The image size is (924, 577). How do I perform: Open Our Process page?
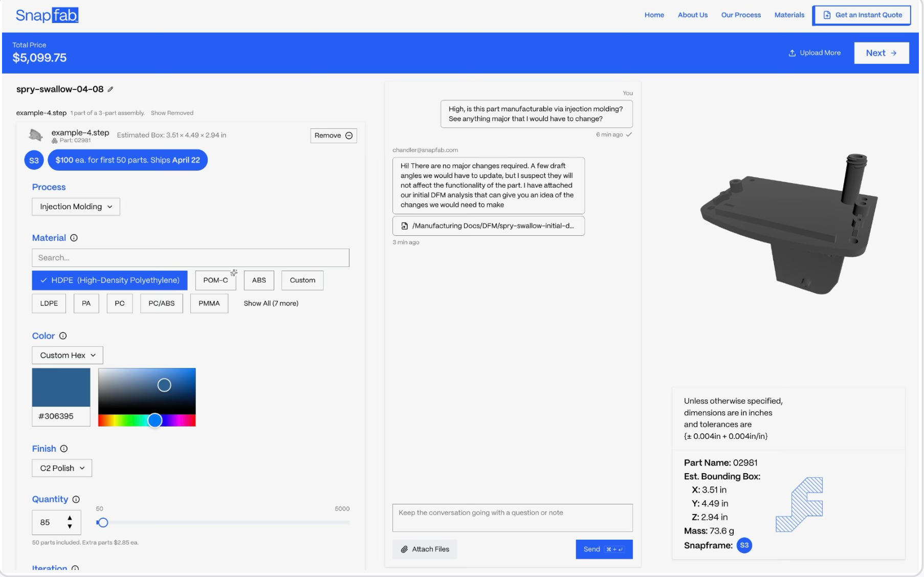click(741, 15)
